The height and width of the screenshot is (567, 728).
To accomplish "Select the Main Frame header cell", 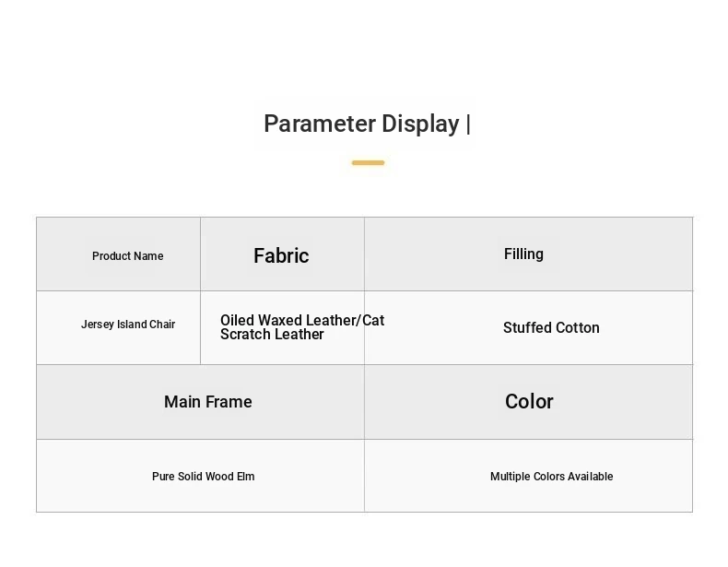I will (201, 402).
